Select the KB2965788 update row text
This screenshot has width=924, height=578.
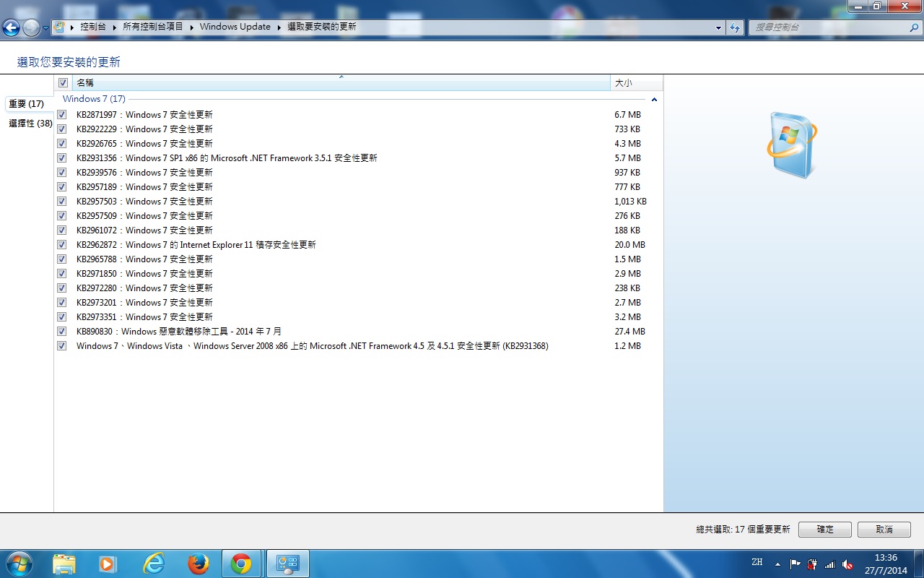tap(144, 259)
